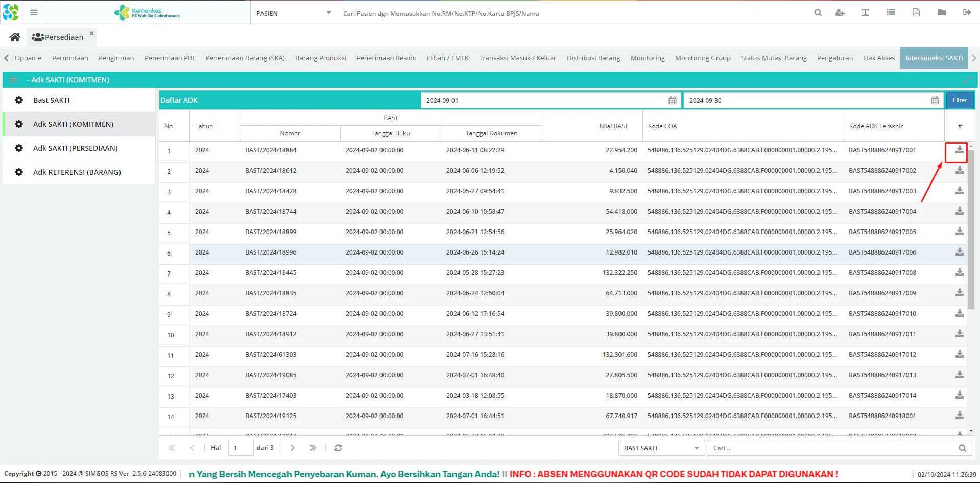Download ADK for BAST/2024/18744

pyautogui.click(x=960, y=211)
